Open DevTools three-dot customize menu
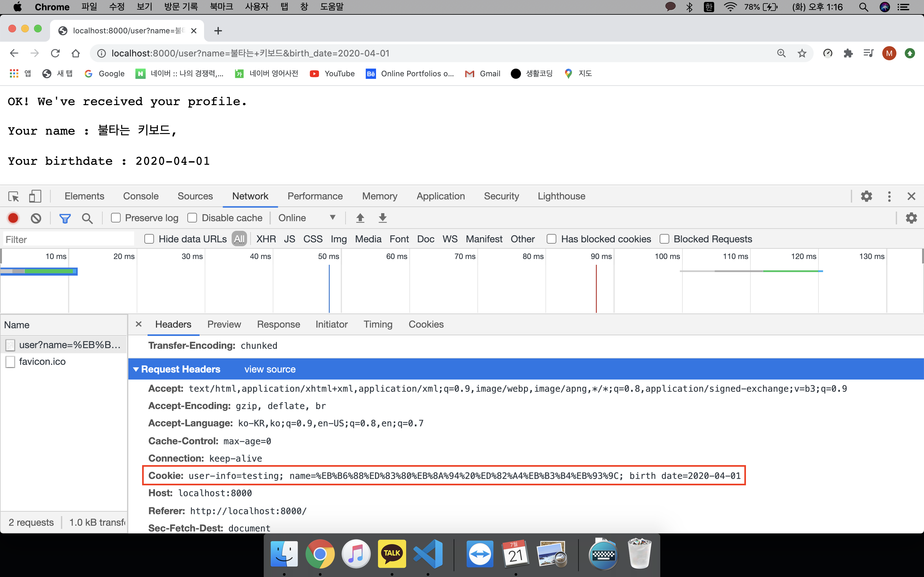The image size is (924, 577). click(889, 196)
